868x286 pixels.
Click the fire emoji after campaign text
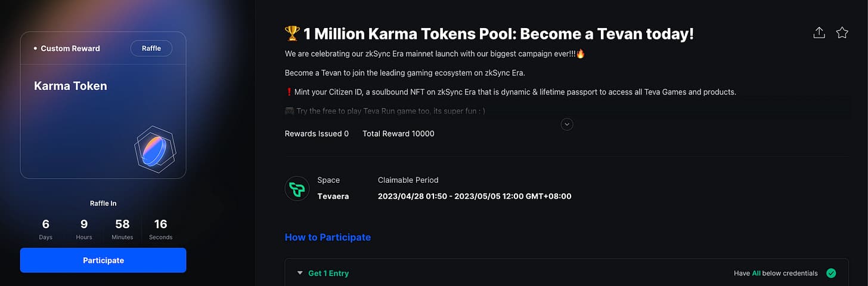(x=581, y=54)
